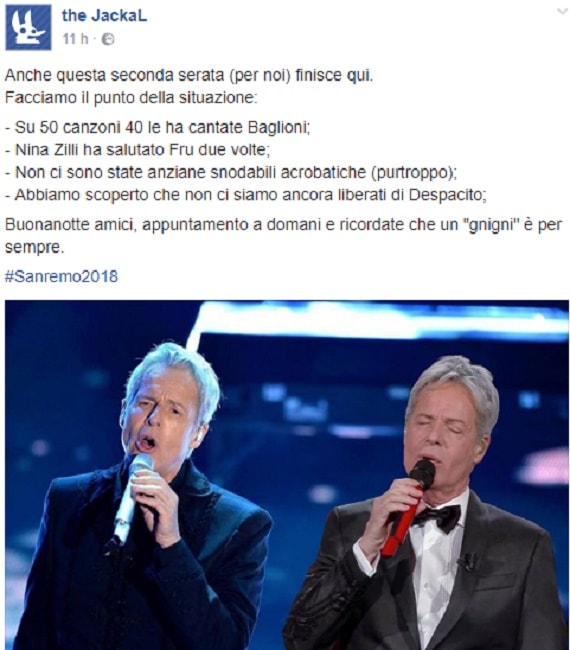This screenshot has height=650, width=570.
Task: Follow the #Sanremo2018 hashtag
Action: [x=61, y=276]
